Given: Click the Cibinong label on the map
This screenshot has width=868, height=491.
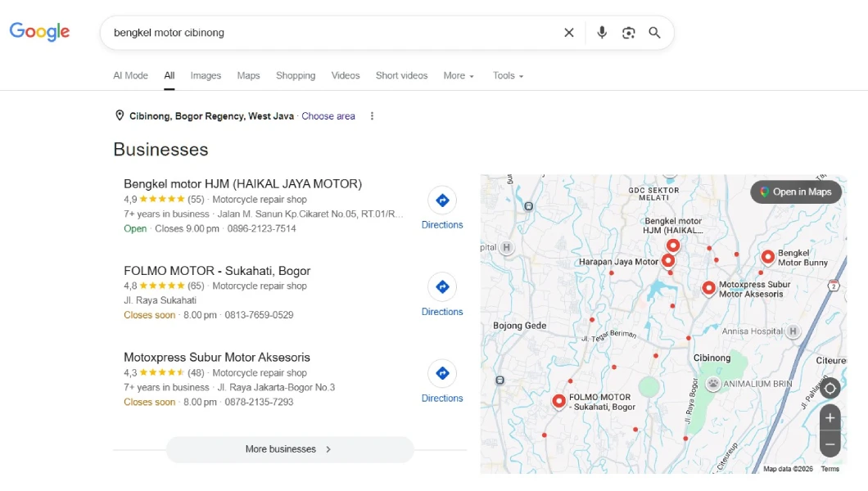Looking at the screenshot, I should [712, 358].
